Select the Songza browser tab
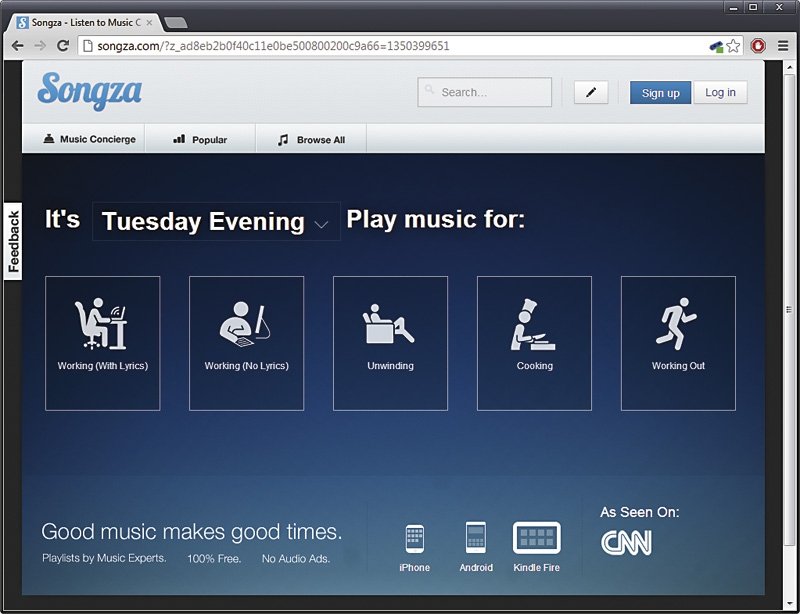 point(84,23)
